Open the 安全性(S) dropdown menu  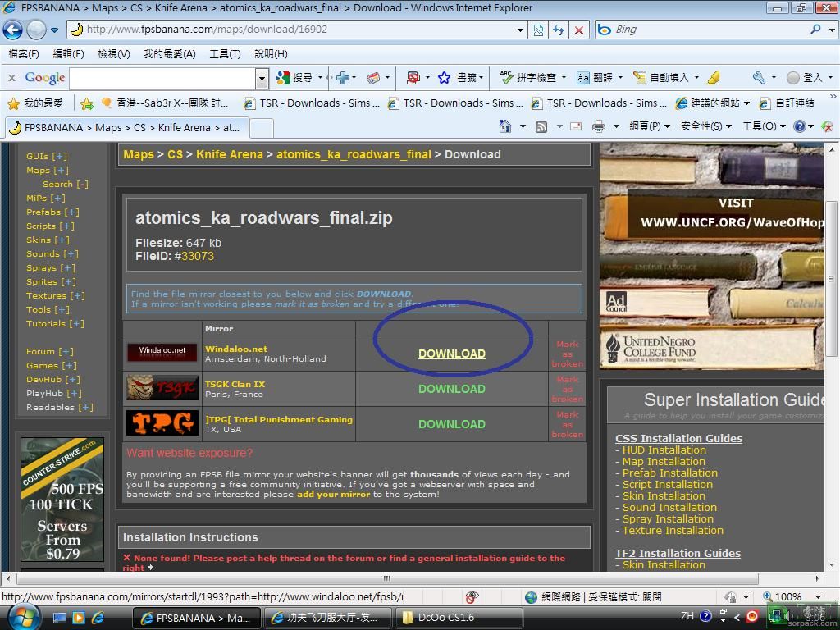pyautogui.click(x=705, y=126)
